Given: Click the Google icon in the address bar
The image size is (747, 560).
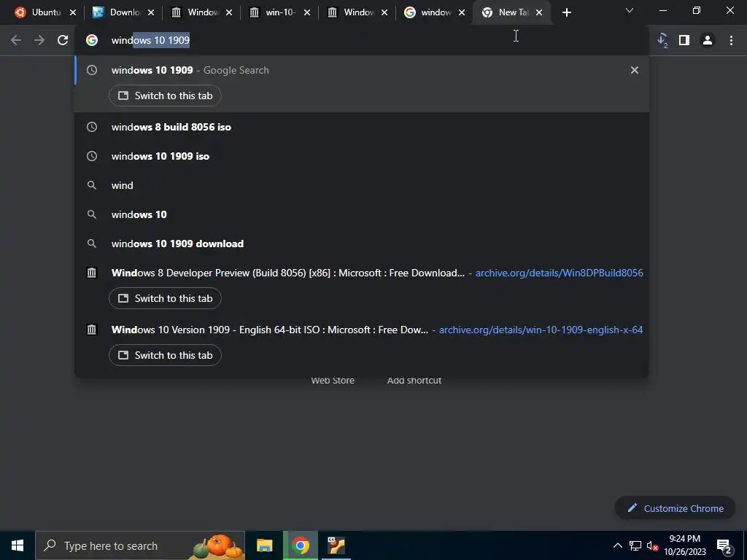Looking at the screenshot, I should (x=92, y=41).
